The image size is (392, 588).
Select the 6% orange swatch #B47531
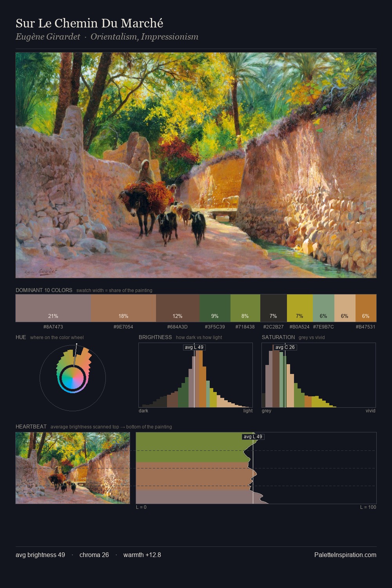366,308
